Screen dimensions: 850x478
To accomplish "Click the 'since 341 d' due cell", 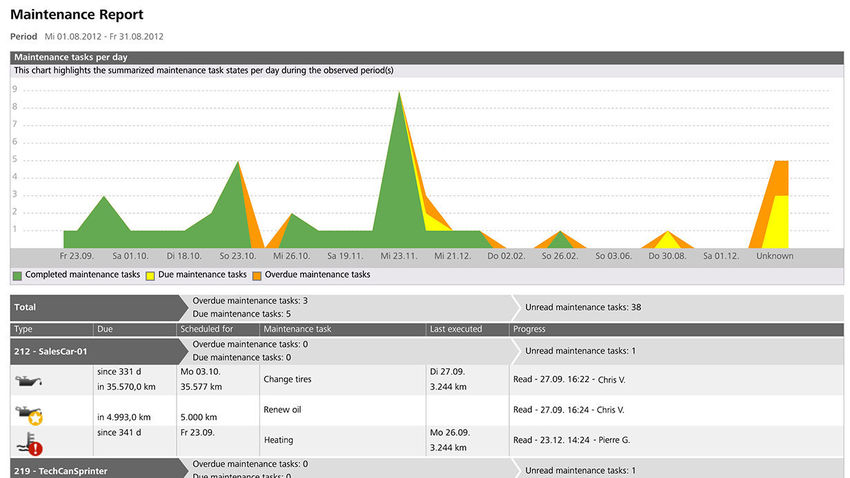I will click(x=119, y=432).
